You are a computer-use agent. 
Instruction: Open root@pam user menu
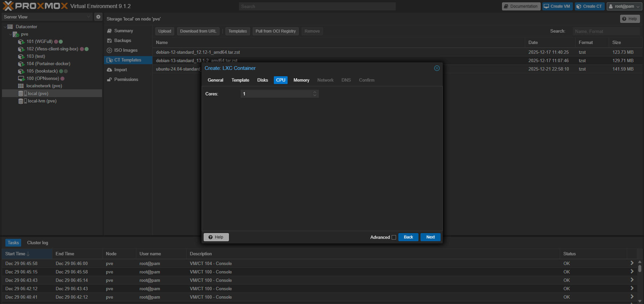point(624,6)
